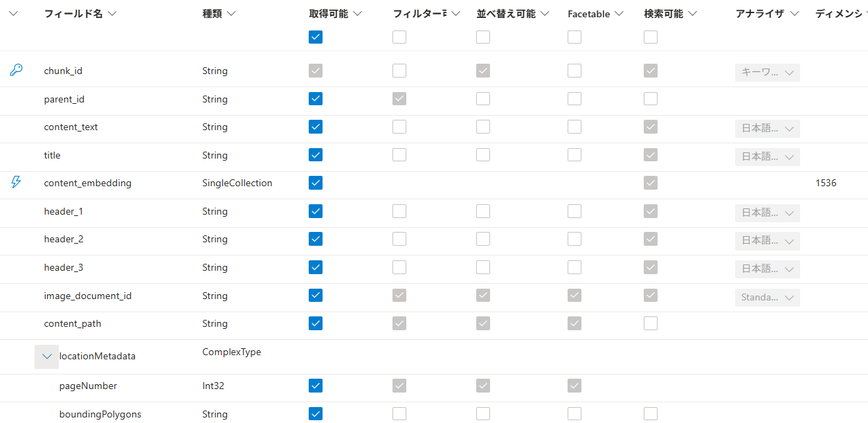
Task: Open the title analyzer dropdown
Action: click(768, 157)
